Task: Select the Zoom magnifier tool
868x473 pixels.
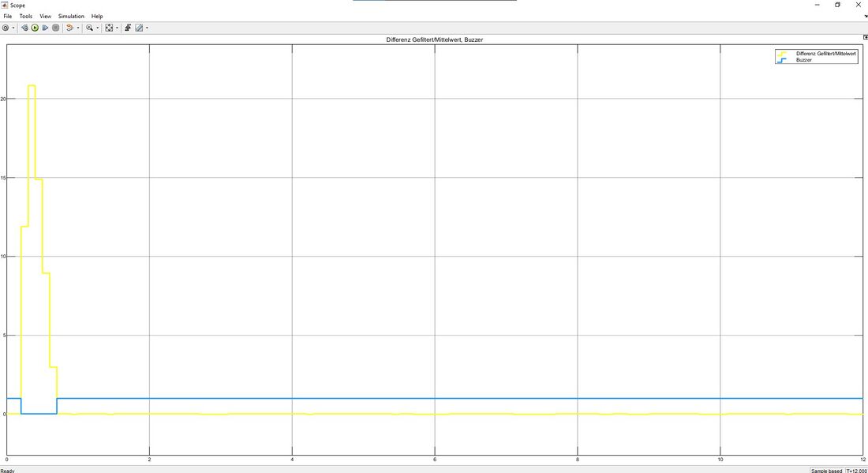Action: [x=90, y=28]
